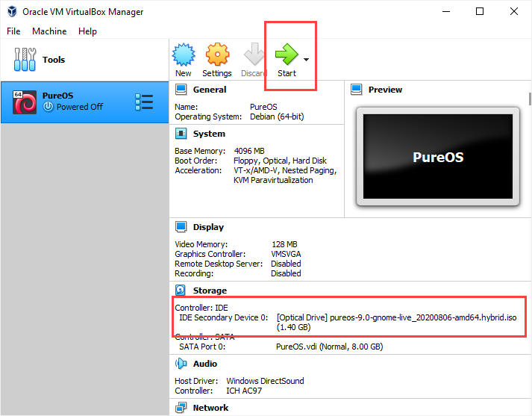Click the Powered Off status icon
This screenshot has height=416, width=532.
pyautogui.click(x=48, y=107)
